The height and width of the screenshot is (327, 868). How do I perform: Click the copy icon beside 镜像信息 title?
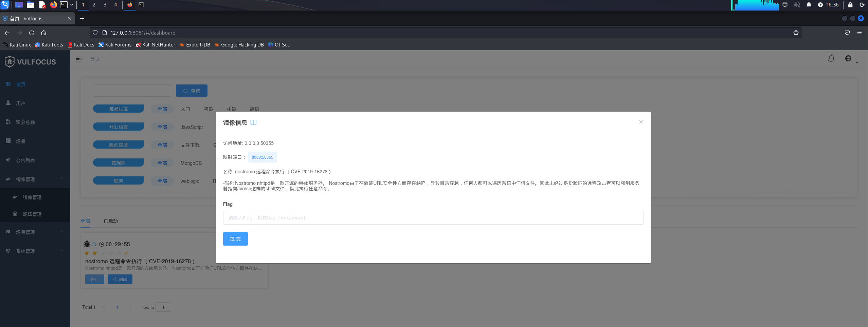[253, 122]
